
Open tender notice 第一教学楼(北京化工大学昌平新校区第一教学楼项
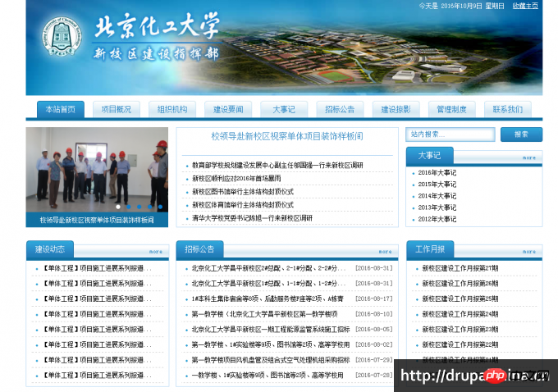(x=265, y=314)
